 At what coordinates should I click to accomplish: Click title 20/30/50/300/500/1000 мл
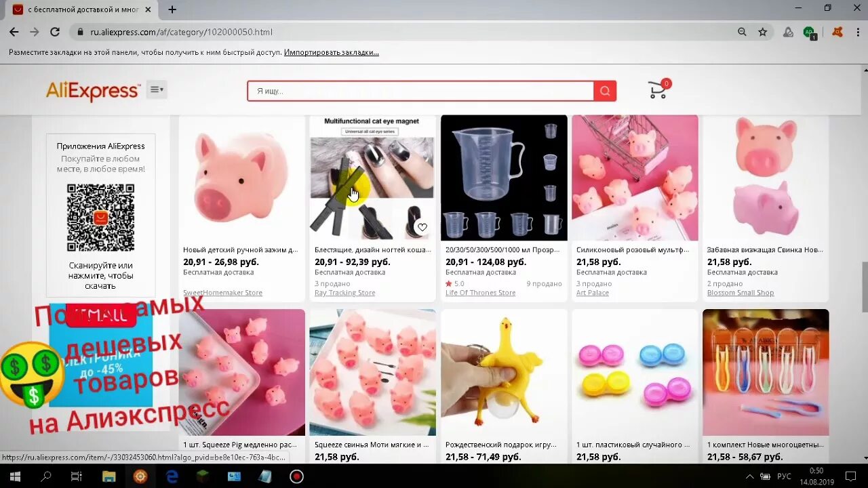[x=503, y=250]
